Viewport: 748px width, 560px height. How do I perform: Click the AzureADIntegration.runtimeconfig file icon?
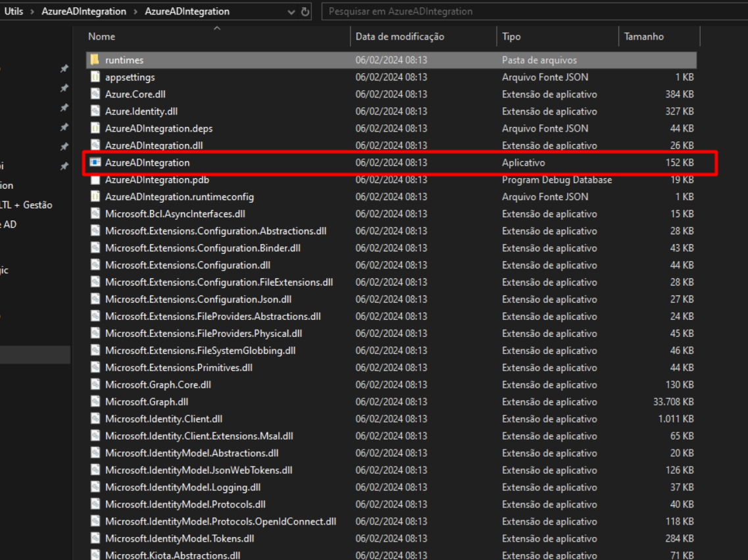(95, 197)
